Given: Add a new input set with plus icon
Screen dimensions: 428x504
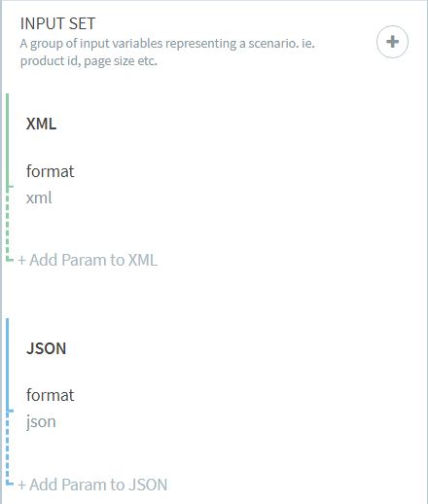Looking at the screenshot, I should click(392, 42).
